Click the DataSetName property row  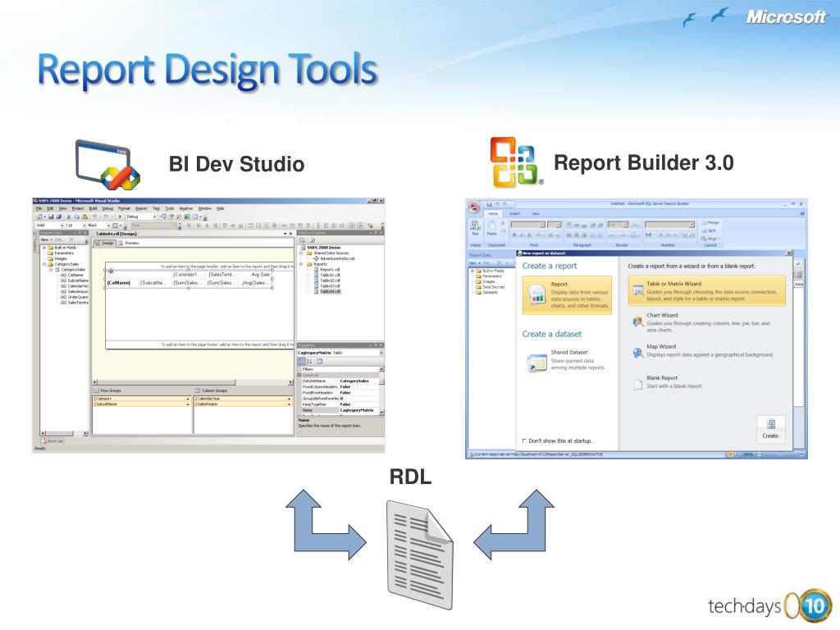(340, 381)
